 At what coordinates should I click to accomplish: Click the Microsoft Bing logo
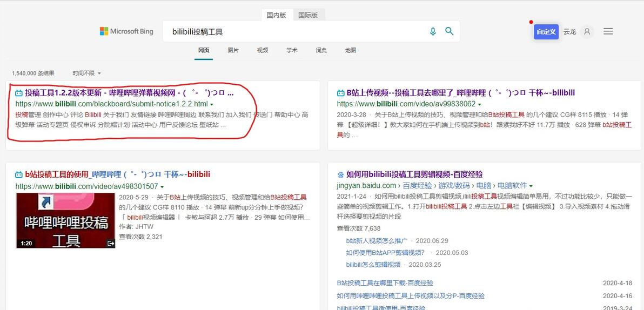(126, 31)
